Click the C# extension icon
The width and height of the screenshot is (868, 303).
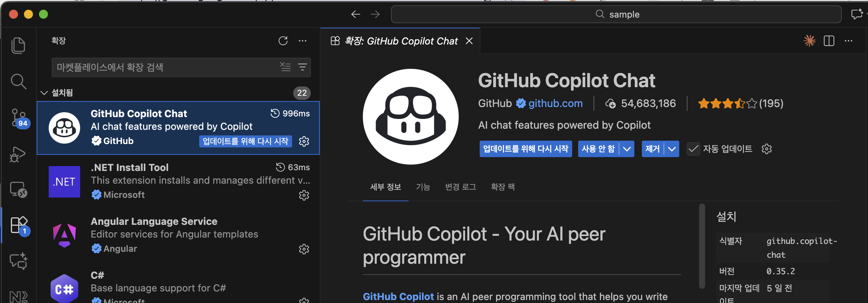64,289
